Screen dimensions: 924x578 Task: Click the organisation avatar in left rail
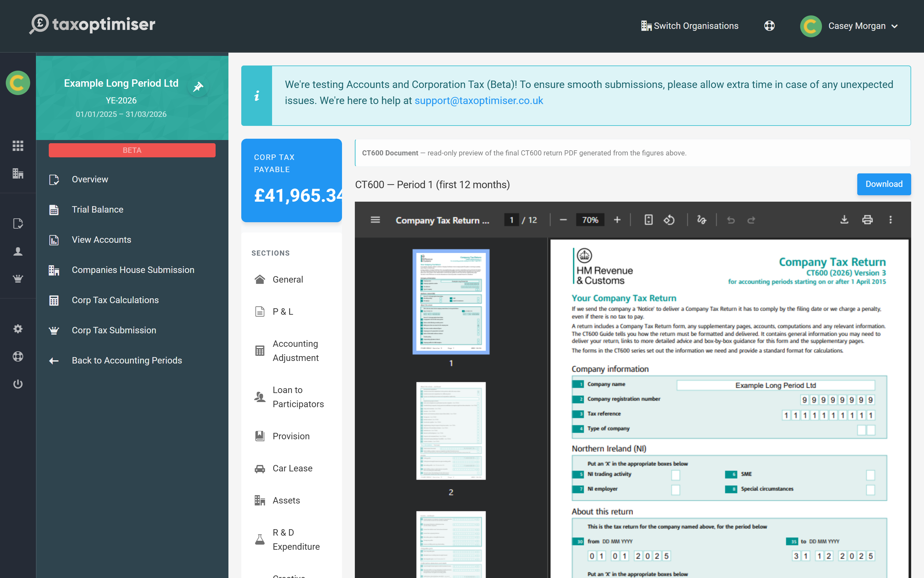[18, 83]
